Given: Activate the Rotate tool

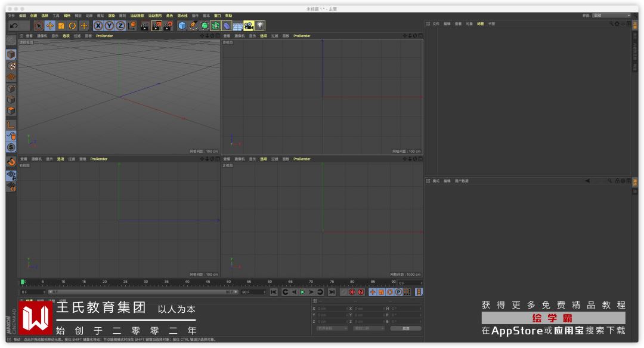Looking at the screenshot, I should [72, 26].
